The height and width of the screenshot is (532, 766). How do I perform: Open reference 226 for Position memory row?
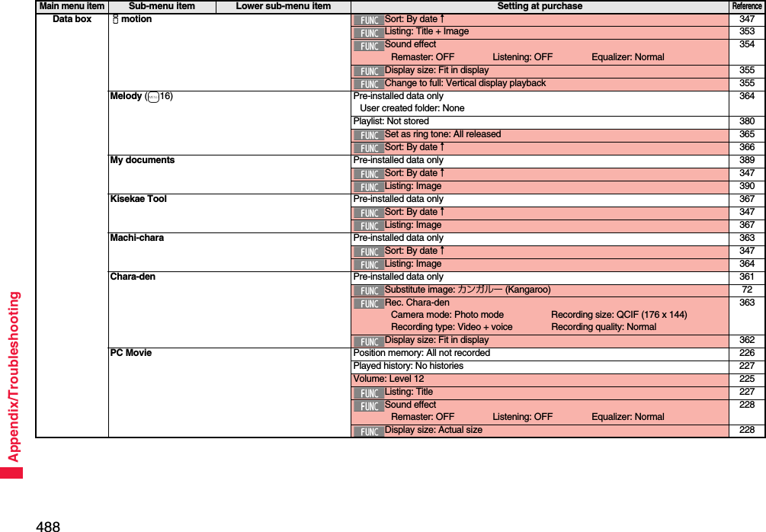coord(746,352)
